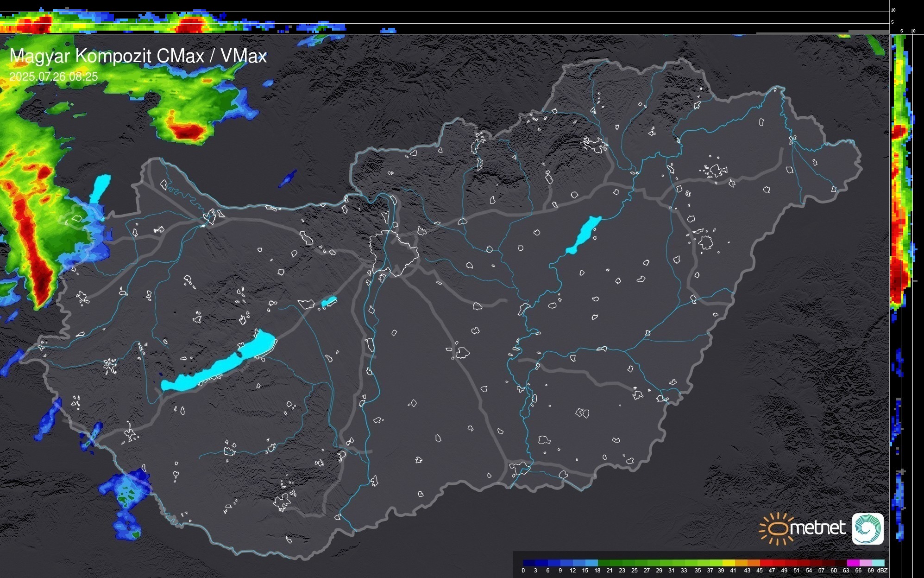Click the magenta 63 dBZ legend swatch
Screen dimensions: 924x578
coord(852,563)
